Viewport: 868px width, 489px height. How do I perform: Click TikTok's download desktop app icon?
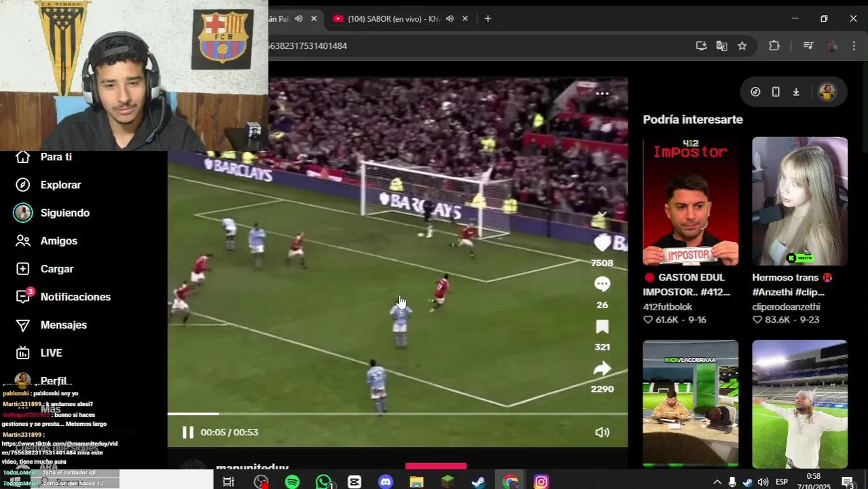point(796,92)
